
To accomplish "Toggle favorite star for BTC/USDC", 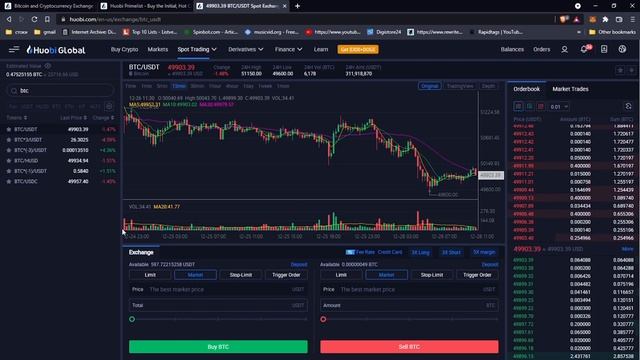I will [x=9, y=181].
